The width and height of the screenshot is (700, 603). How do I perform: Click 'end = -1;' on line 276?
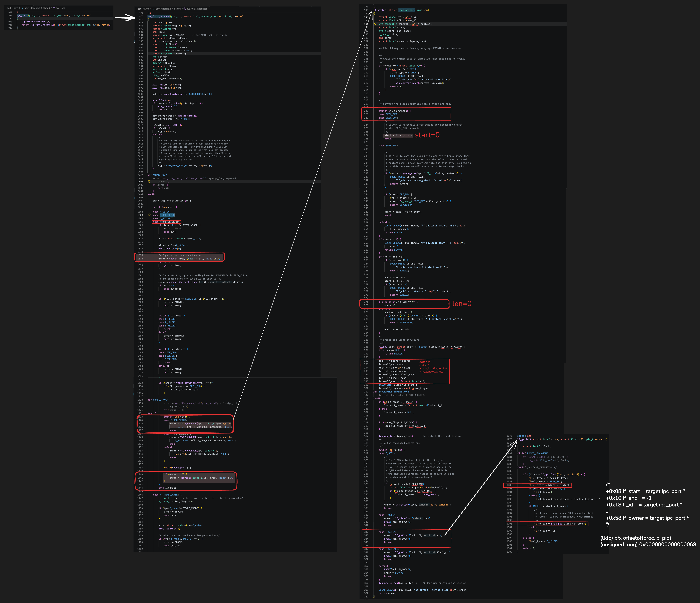click(x=391, y=305)
